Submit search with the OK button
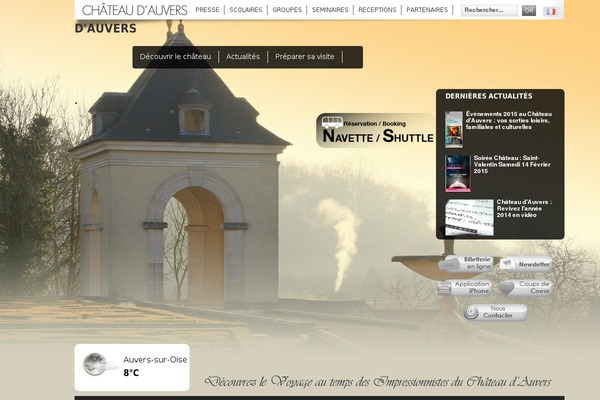 click(529, 11)
